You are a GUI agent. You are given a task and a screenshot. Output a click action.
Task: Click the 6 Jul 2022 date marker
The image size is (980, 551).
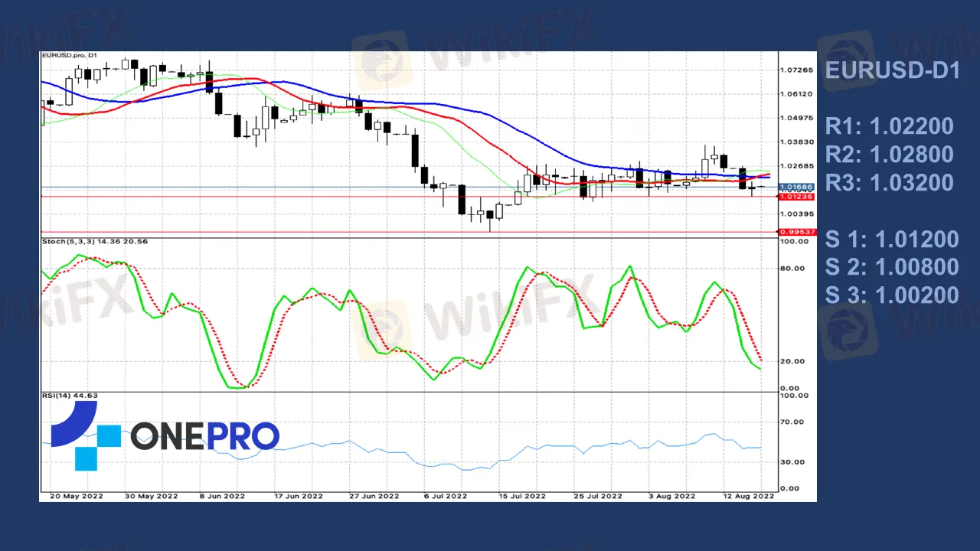pos(445,496)
